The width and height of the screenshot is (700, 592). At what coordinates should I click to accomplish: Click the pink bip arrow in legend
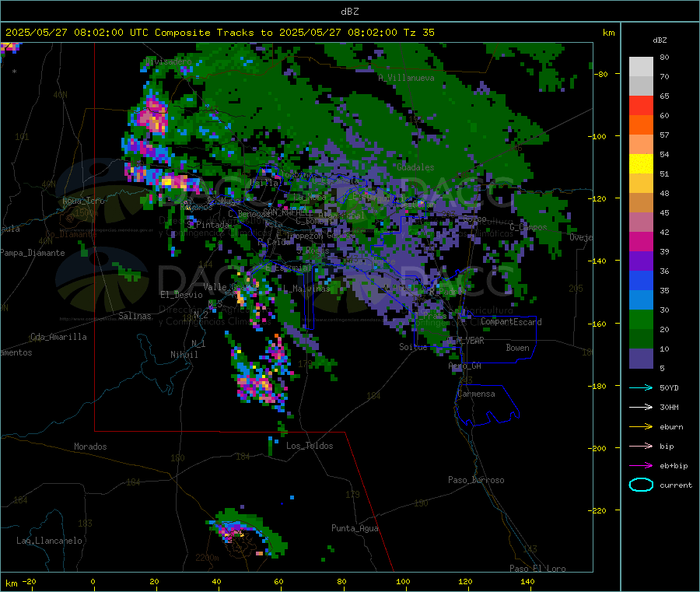(x=641, y=446)
